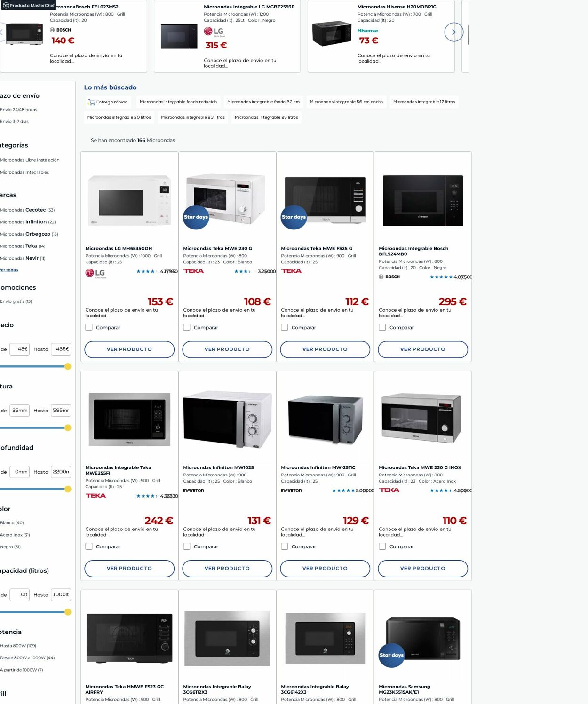The image size is (588, 704).
Task: Open Microondas Teka HMWE FS23 GC thumbnail
Action: point(129,639)
